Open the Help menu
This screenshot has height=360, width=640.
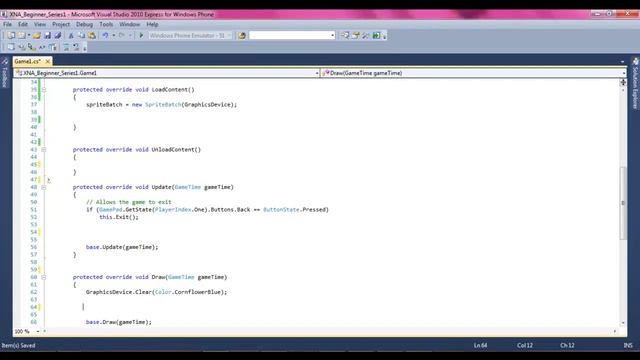coord(152,24)
